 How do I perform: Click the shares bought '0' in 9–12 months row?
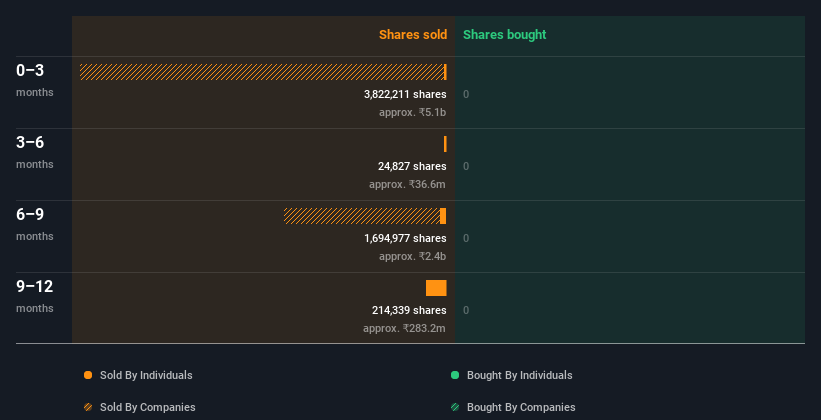(466, 311)
